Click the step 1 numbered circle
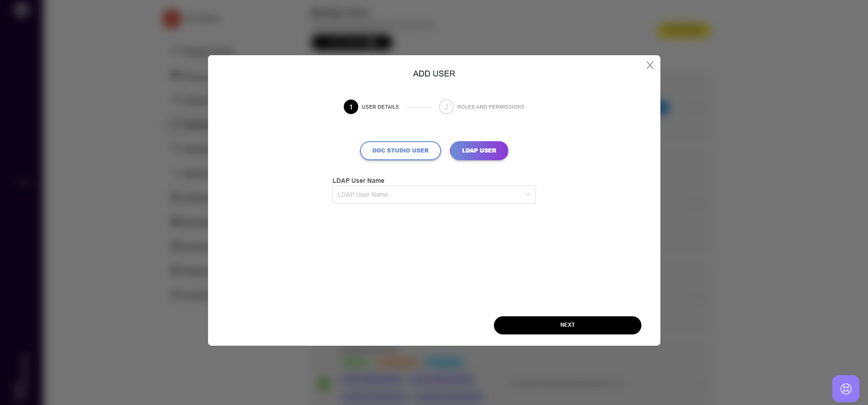This screenshot has width=868, height=405. point(351,107)
